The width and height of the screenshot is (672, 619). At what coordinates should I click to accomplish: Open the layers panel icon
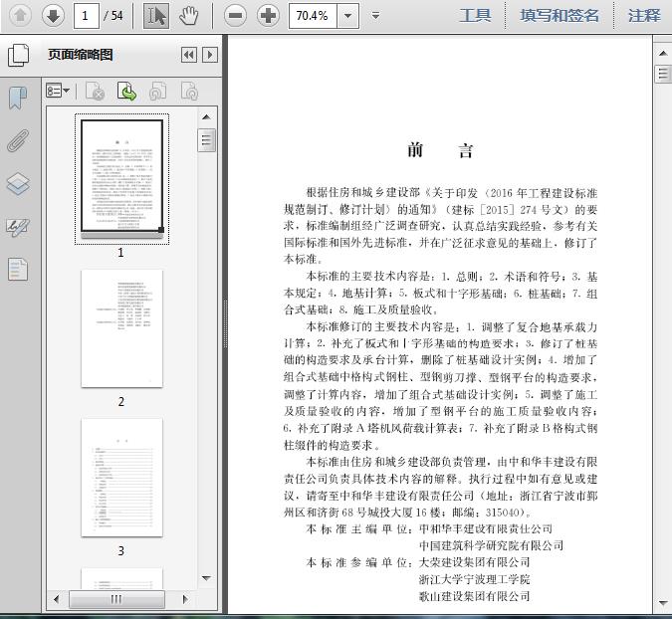[x=18, y=184]
